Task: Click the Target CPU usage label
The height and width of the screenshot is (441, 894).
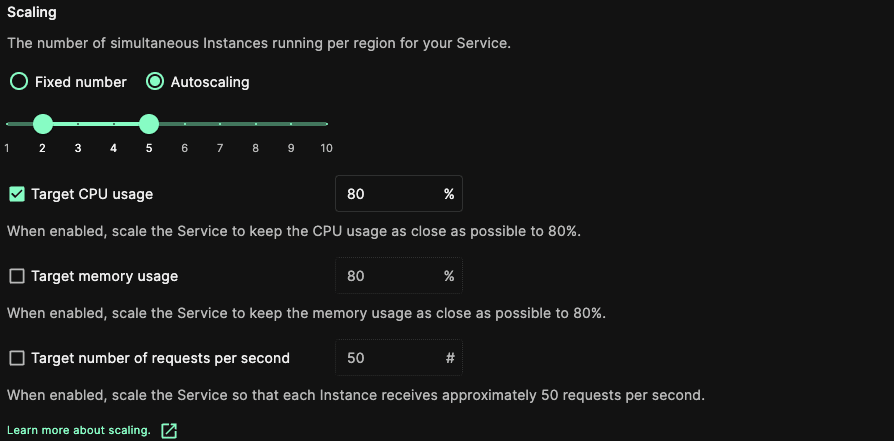Action: pyautogui.click(x=92, y=194)
